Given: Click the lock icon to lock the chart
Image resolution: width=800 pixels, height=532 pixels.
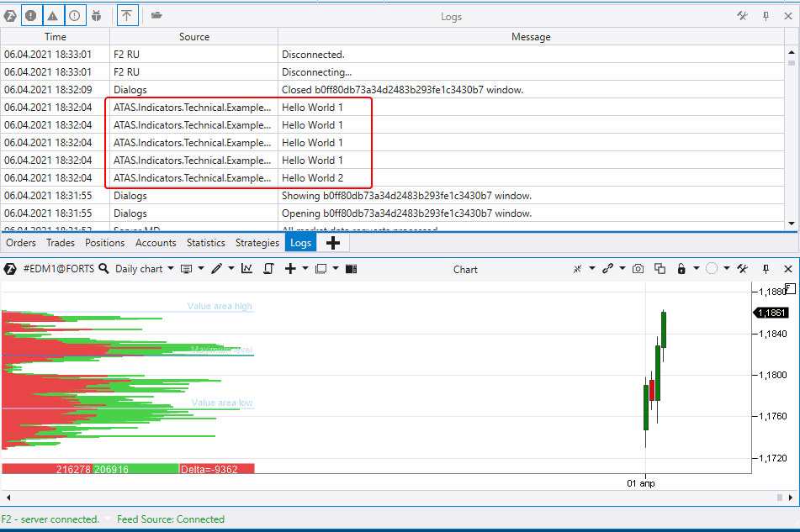Looking at the screenshot, I should pyautogui.click(x=681, y=268).
